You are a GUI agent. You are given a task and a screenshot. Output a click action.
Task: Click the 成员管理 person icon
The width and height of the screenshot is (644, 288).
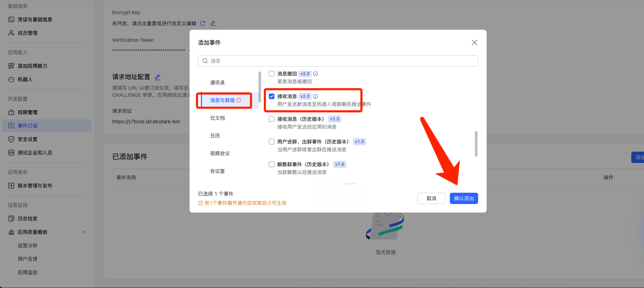[11, 33]
